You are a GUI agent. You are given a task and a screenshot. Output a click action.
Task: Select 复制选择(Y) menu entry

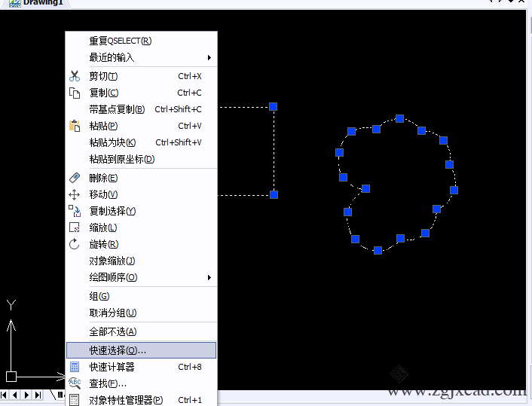[x=141, y=211]
